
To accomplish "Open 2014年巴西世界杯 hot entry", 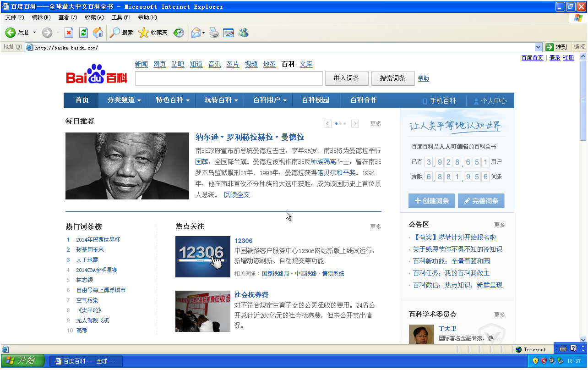I will pos(98,240).
